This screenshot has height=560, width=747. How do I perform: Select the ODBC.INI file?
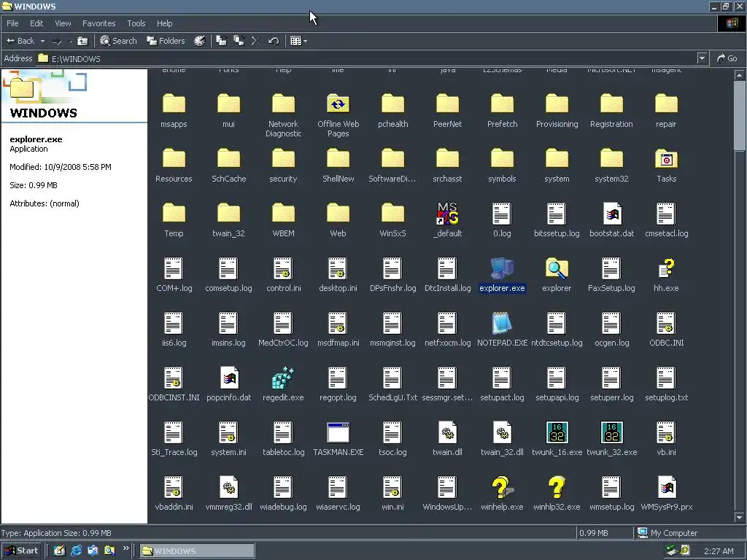click(x=666, y=330)
